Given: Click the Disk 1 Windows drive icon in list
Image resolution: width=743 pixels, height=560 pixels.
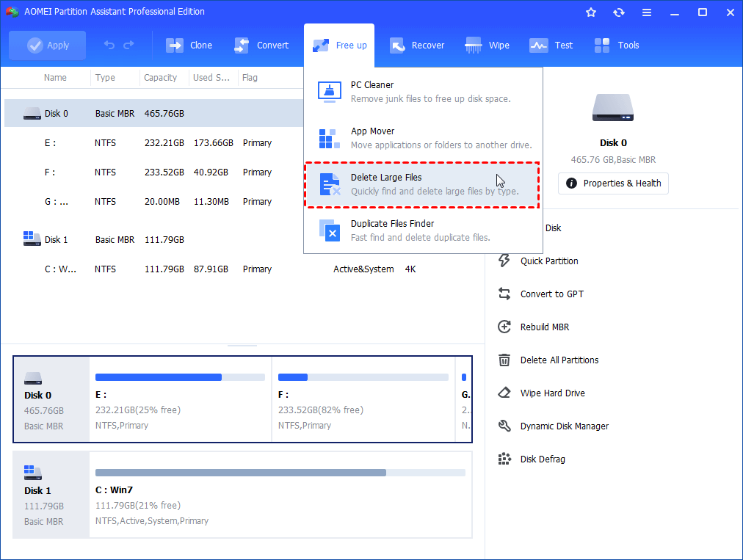Looking at the screenshot, I should [x=32, y=239].
